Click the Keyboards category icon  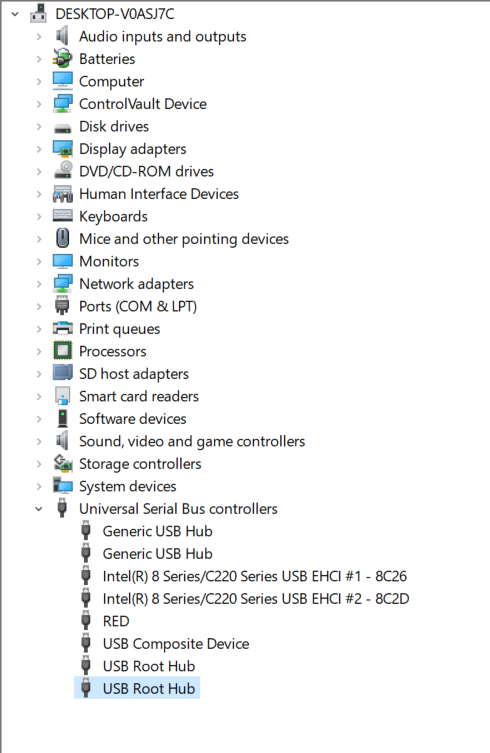tap(62, 216)
